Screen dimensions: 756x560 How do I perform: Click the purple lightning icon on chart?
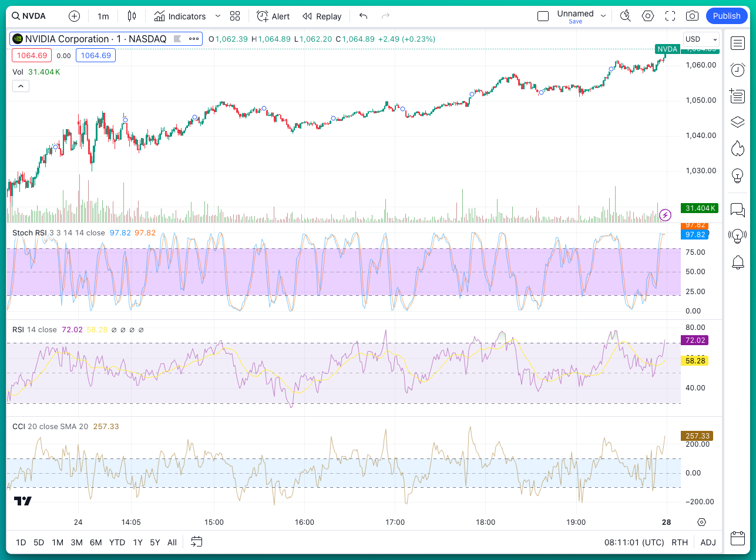(665, 215)
